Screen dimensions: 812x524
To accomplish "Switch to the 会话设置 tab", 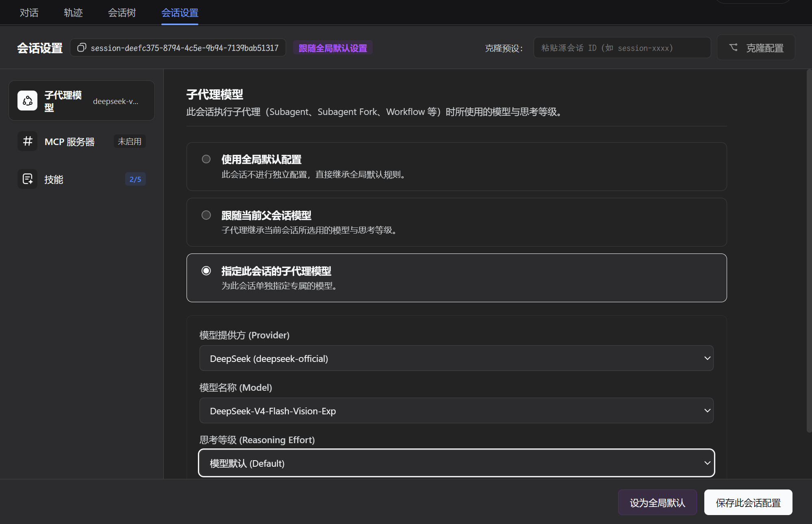I will (x=180, y=13).
